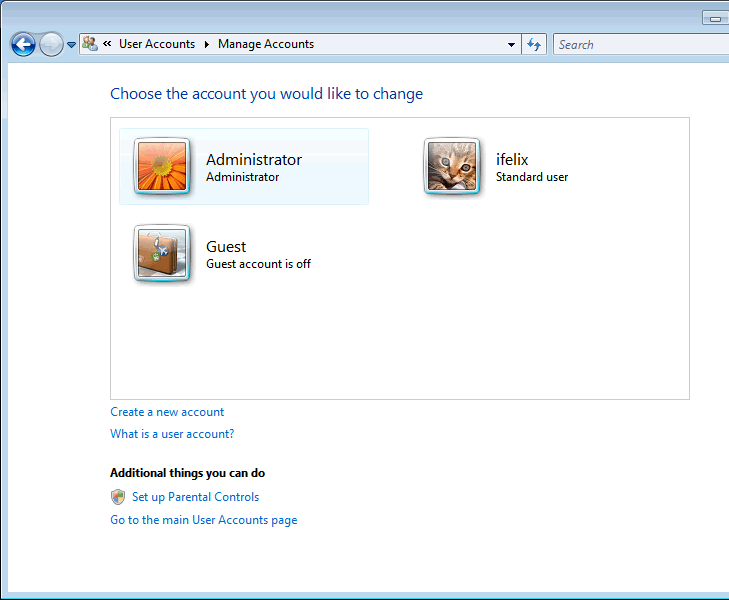729x600 pixels.
Task: Open the address bar history dropdown
Action: pyautogui.click(x=511, y=44)
